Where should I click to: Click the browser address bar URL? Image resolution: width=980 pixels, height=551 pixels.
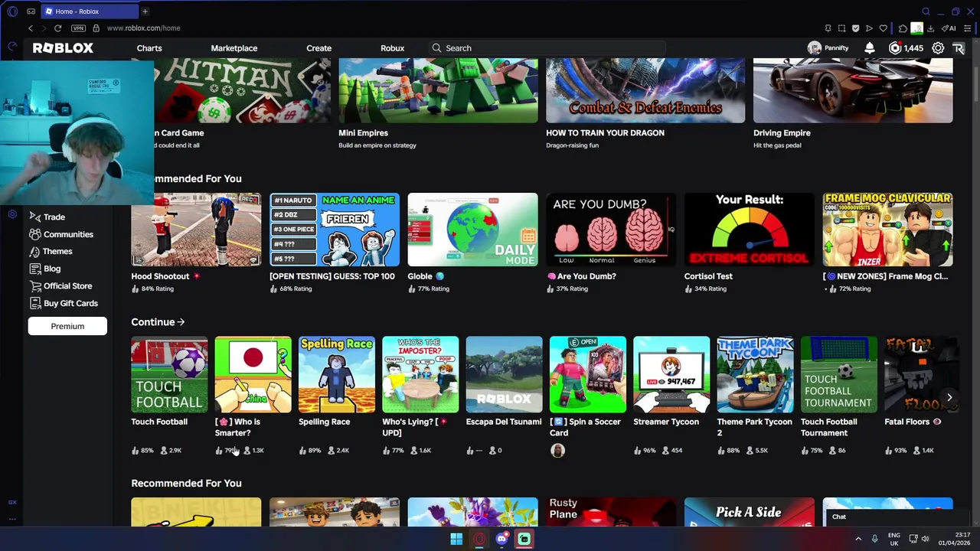click(143, 28)
